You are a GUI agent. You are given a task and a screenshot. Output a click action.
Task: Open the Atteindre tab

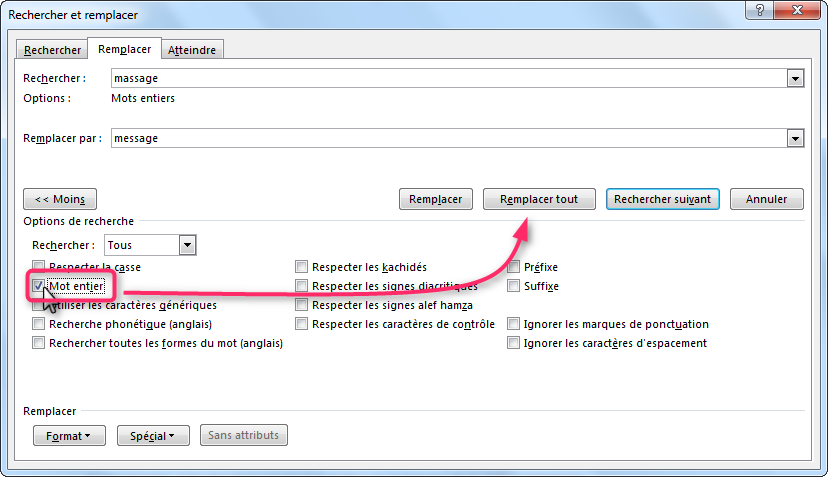(194, 49)
